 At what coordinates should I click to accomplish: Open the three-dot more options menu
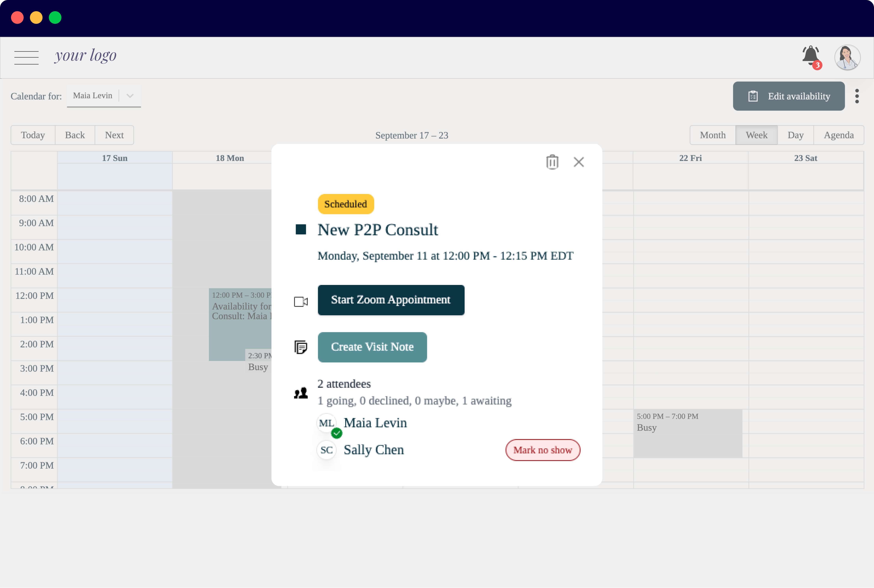[x=857, y=96]
